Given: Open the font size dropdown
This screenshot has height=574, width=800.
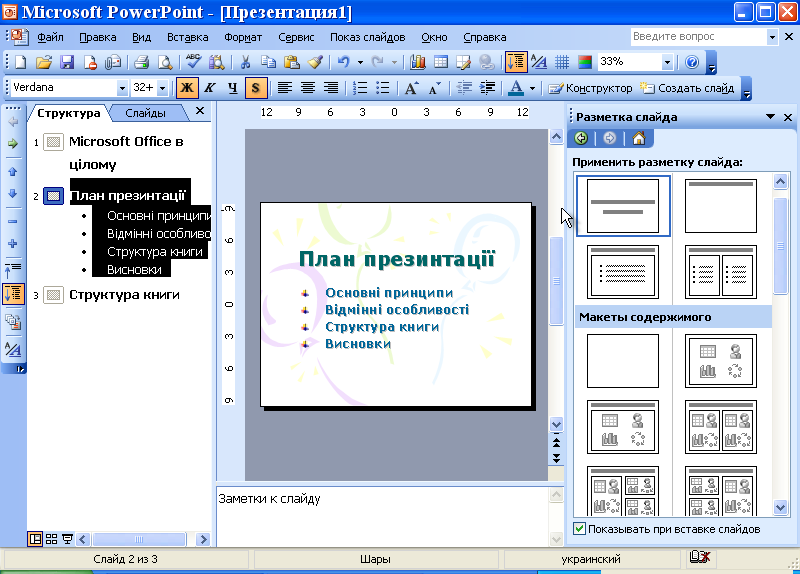Looking at the screenshot, I should 162,88.
